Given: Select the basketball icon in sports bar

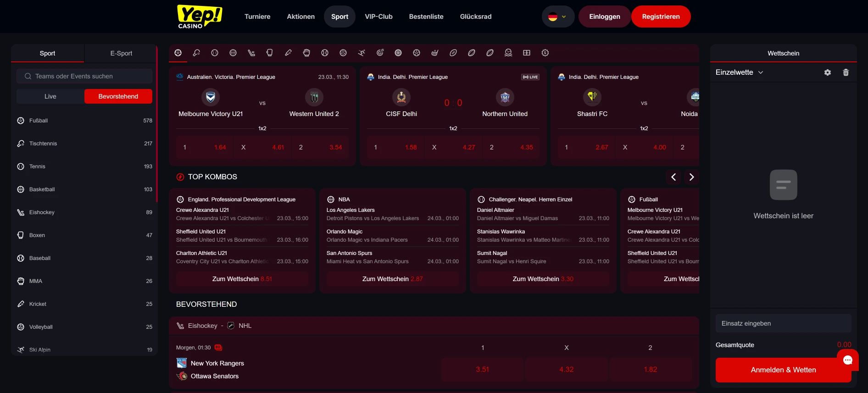Looking at the screenshot, I should [x=233, y=53].
